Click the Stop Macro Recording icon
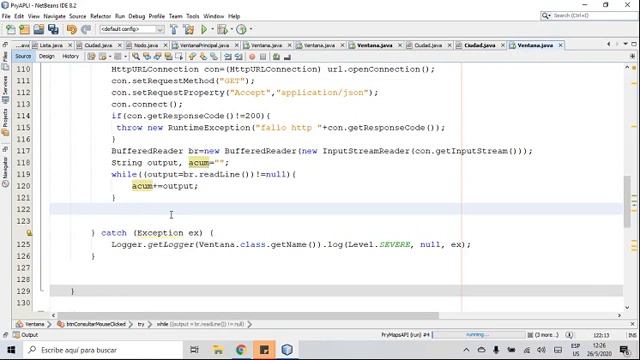The width and height of the screenshot is (640, 360). pos(263,56)
